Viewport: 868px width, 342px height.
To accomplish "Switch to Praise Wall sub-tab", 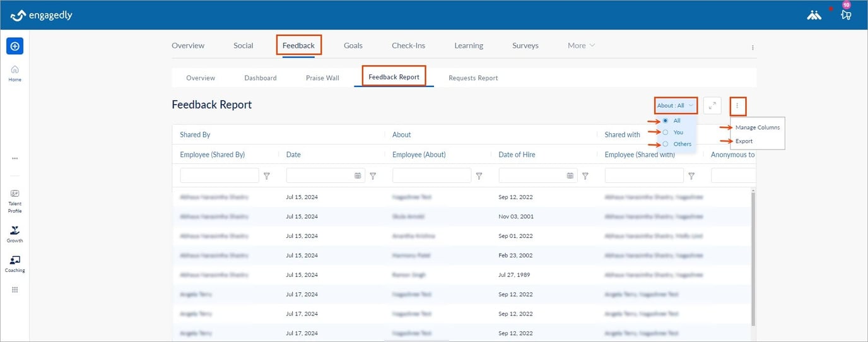I will pyautogui.click(x=322, y=78).
